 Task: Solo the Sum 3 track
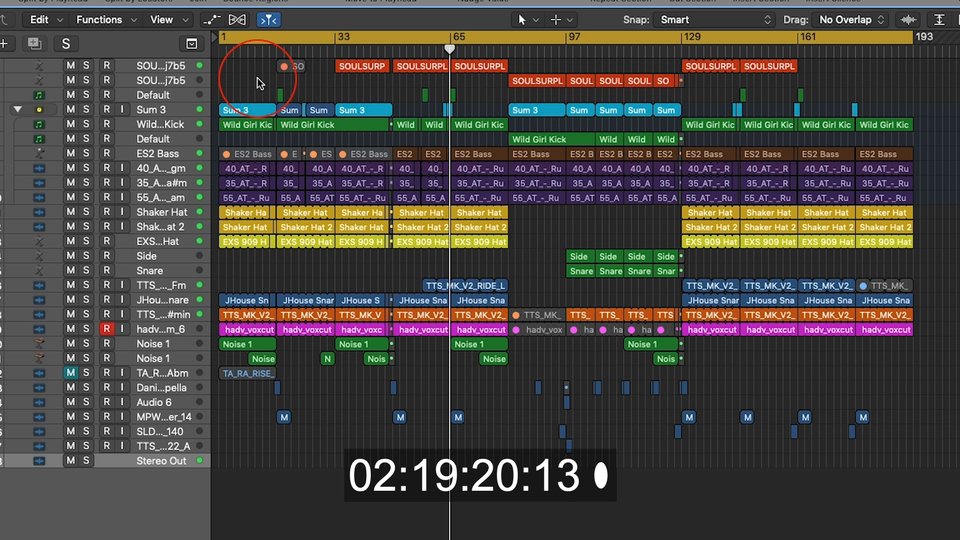pos(86,109)
